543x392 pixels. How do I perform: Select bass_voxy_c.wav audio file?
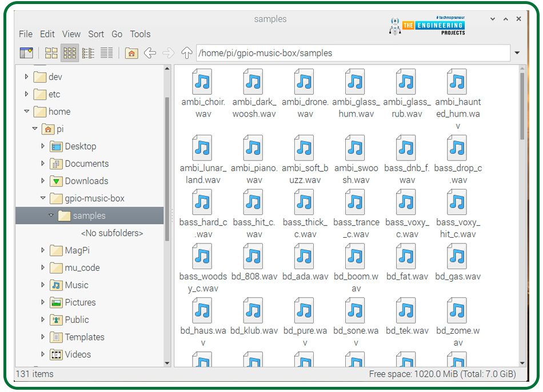point(406,214)
